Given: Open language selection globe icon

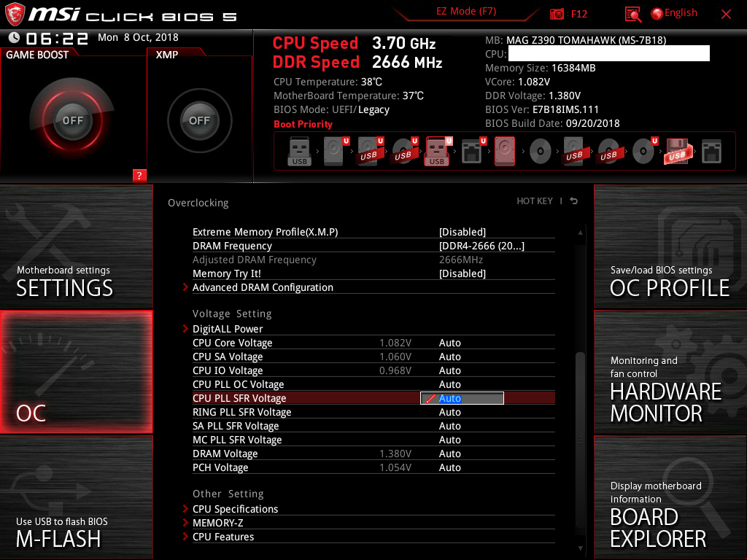Looking at the screenshot, I should tap(657, 14).
